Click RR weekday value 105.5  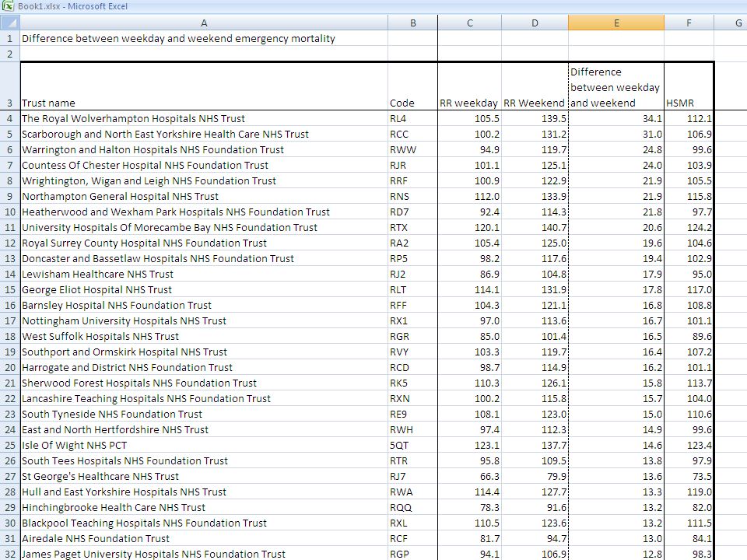[469, 118]
